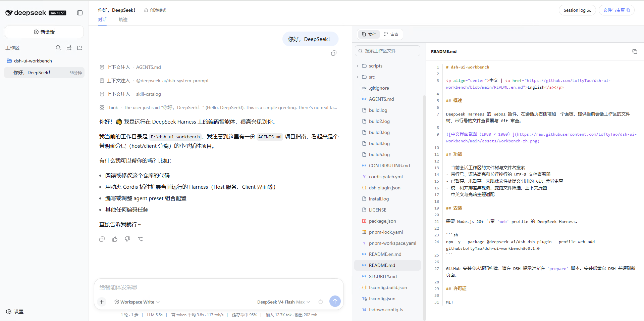Open the DeepSeek V4 Flash model dropdown
Image resolution: width=644 pixels, height=321 pixels.
[x=283, y=302]
